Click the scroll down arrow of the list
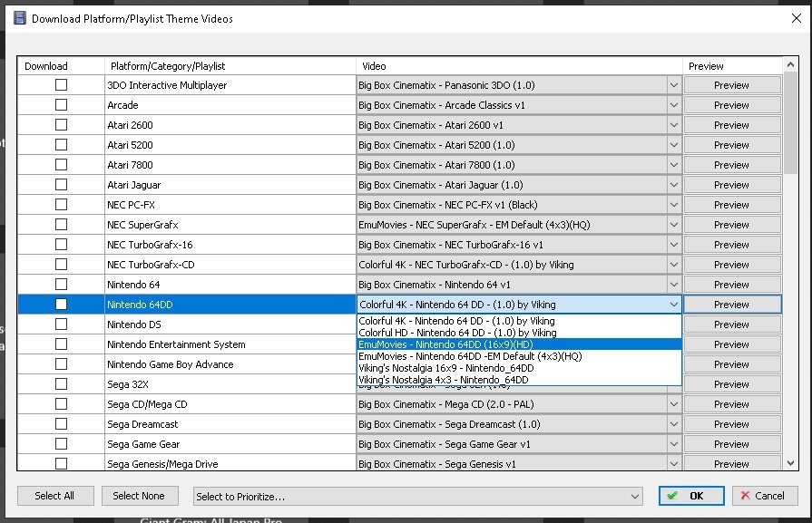812x523 pixels. [x=790, y=463]
